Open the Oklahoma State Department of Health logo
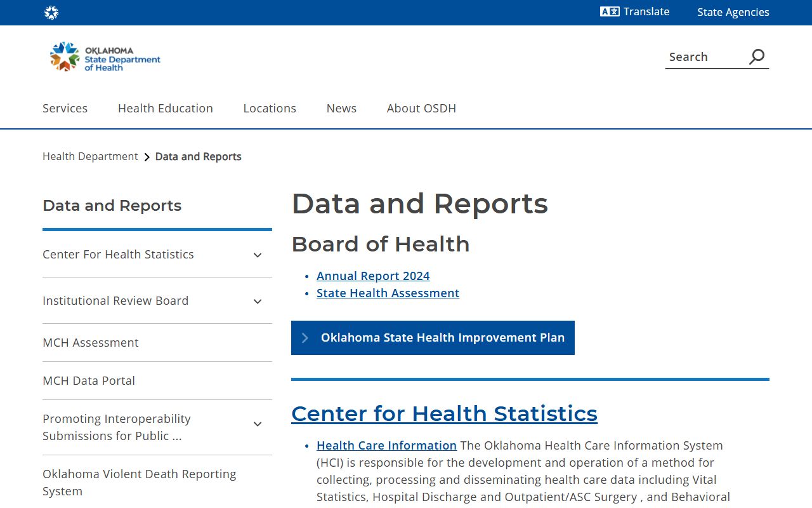812x508 pixels. click(105, 57)
